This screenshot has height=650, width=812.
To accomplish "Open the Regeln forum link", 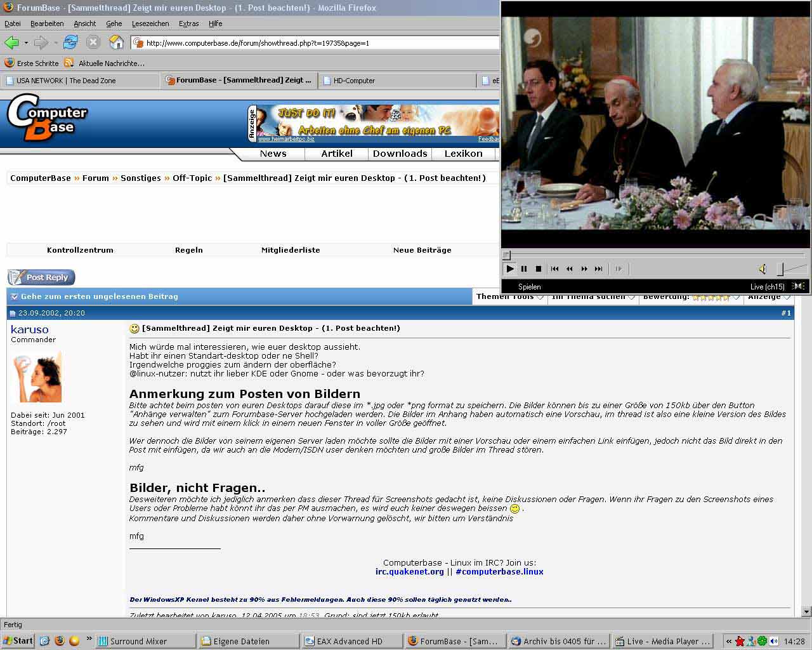I will tap(189, 250).
